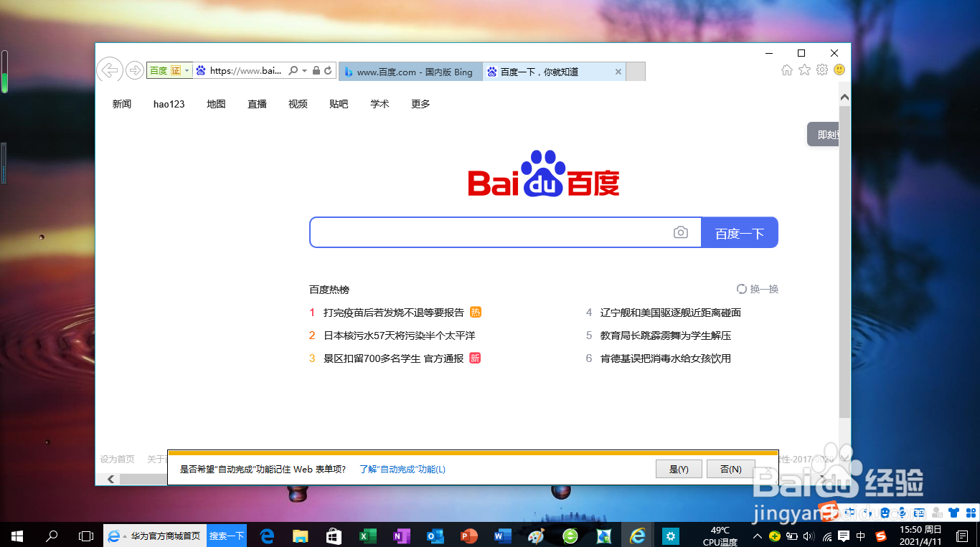Open a new tab with the blank tab button
The image size is (980, 547).
tap(636, 72)
